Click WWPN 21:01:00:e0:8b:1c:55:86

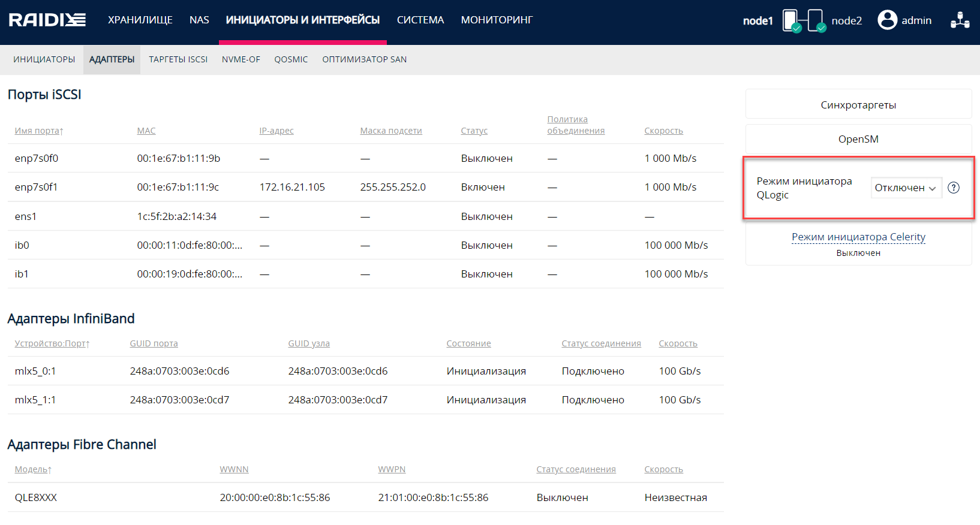pos(434,497)
